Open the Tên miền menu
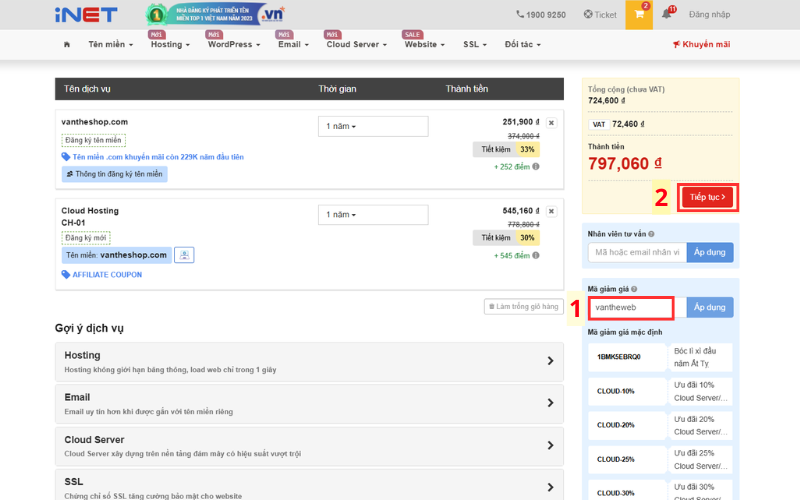800x500 pixels. (111, 44)
